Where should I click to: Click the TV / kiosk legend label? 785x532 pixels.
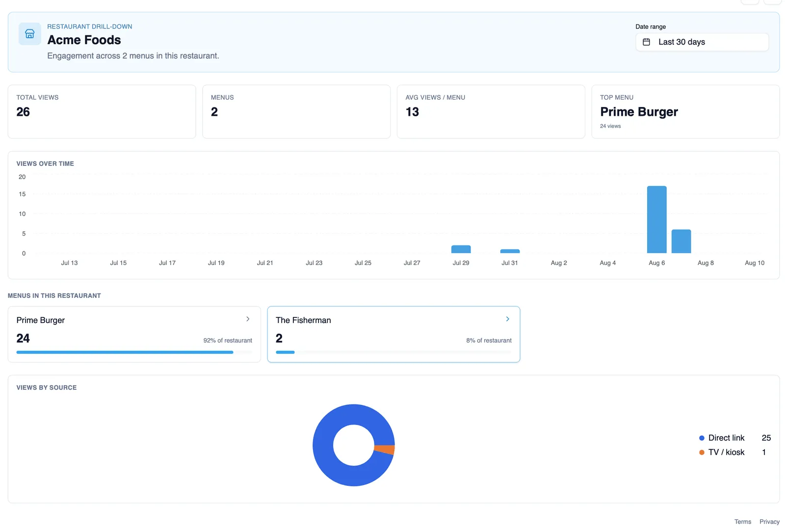[726, 452]
